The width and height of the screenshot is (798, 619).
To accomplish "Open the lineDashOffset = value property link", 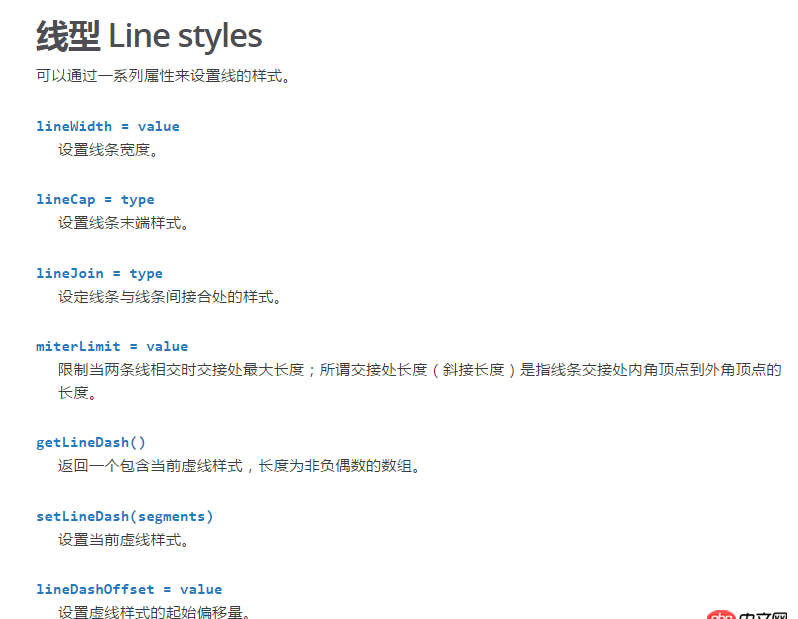I will tap(129, 589).
